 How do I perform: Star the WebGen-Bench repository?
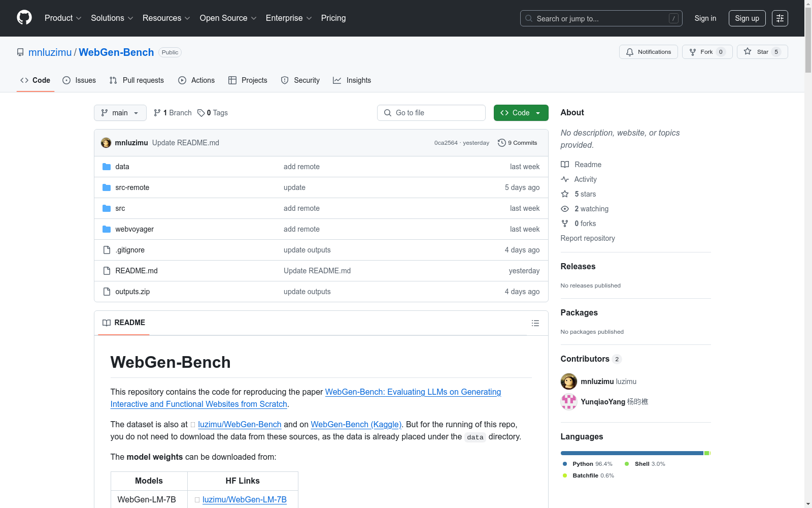point(762,52)
